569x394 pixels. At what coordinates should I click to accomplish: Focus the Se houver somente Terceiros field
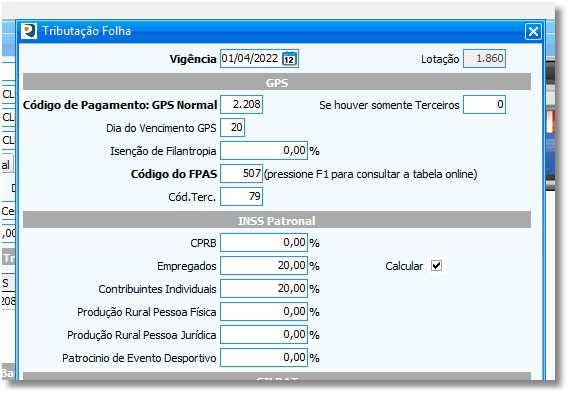(x=484, y=104)
